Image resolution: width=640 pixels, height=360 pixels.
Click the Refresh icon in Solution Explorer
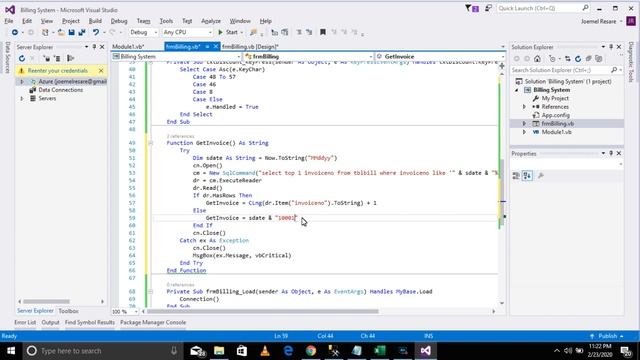pos(578,59)
